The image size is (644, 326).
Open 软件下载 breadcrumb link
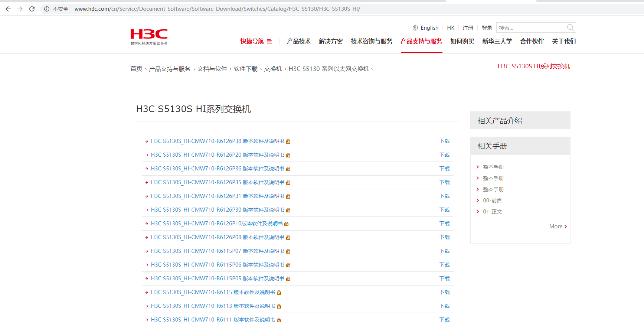(x=245, y=69)
